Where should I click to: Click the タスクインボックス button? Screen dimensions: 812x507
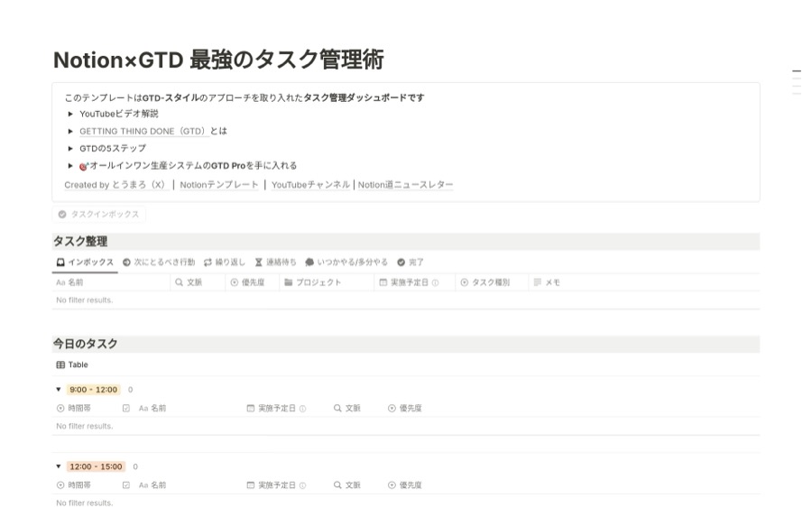(x=98, y=215)
